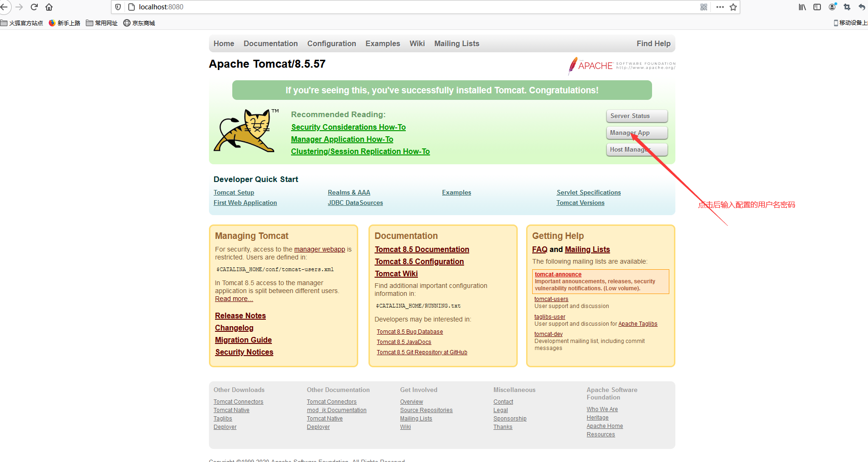Click the undo arrow icon in toolbar
Image resolution: width=868 pixels, height=462 pixels.
(x=862, y=7)
